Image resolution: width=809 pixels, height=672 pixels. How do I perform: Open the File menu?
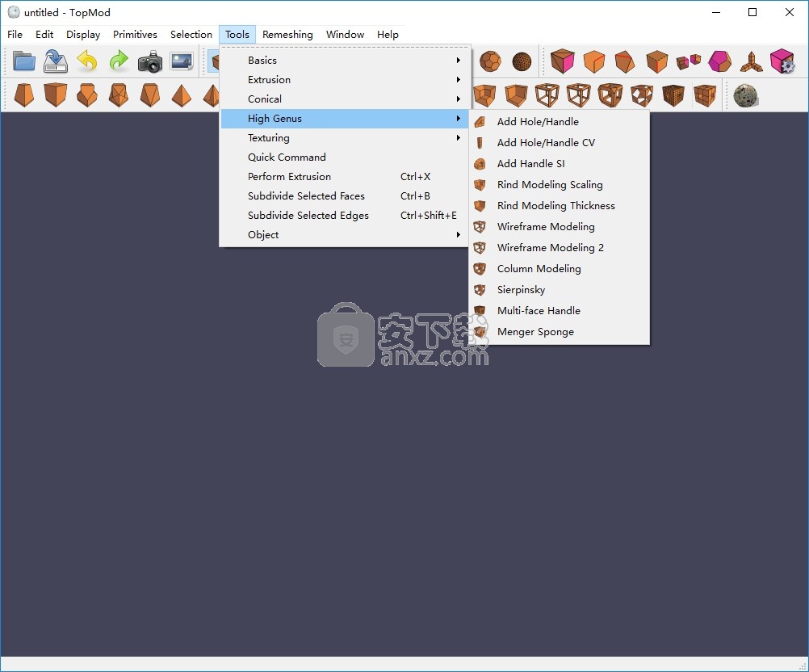click(15, 35)
